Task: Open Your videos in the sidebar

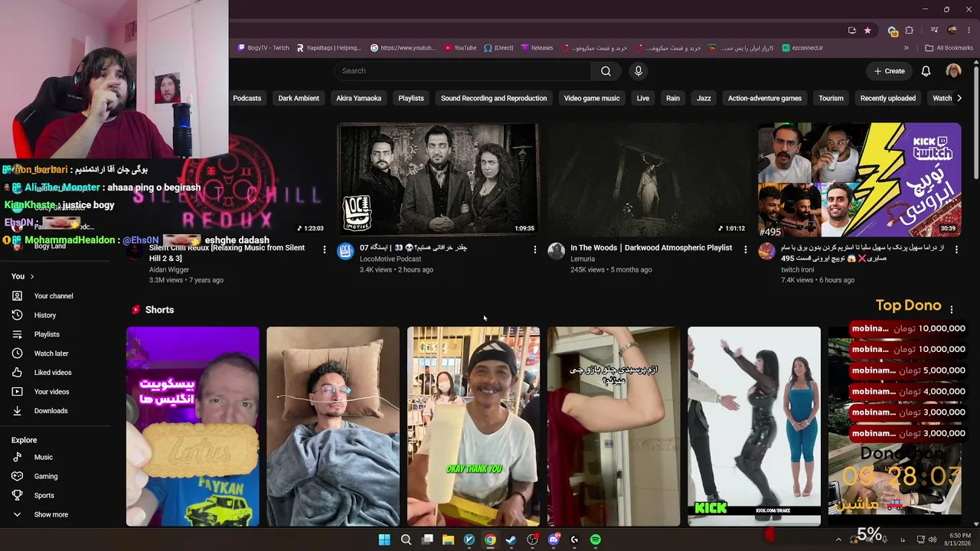Action: pyautogui.click(x=51, y=392)
